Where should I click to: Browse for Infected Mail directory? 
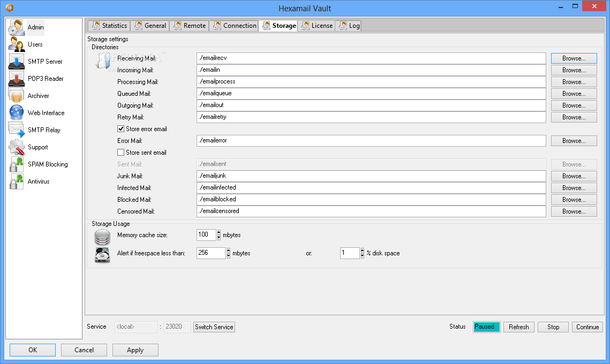pos(574,188)
